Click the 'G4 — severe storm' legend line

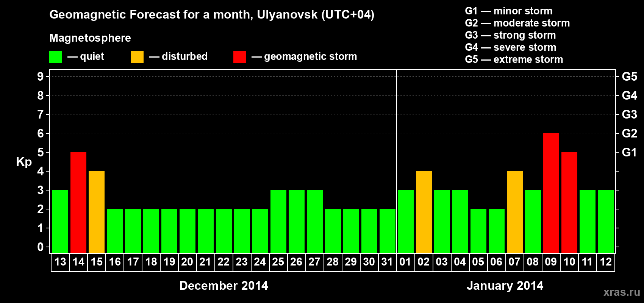pos(511,47)
